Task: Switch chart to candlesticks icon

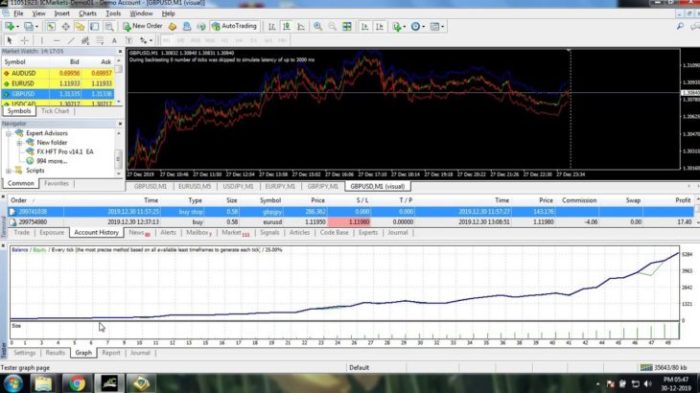Action: (286, 26)
